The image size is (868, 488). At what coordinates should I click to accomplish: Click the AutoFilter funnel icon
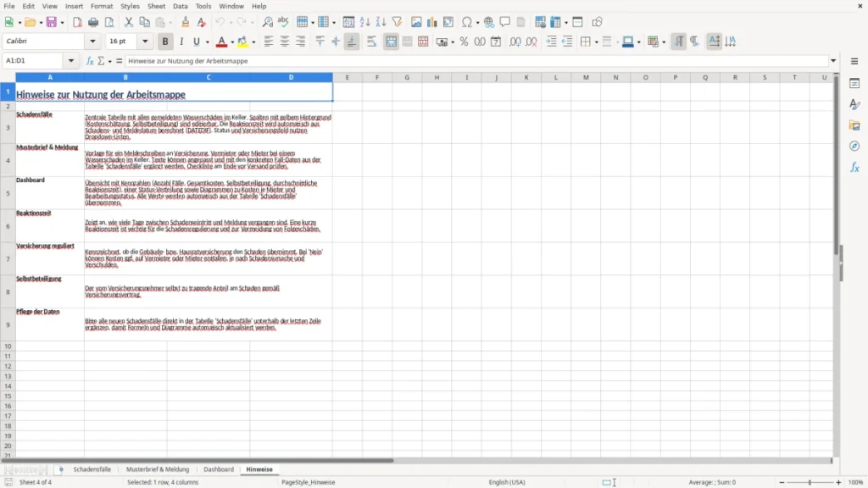coord(397,22)
